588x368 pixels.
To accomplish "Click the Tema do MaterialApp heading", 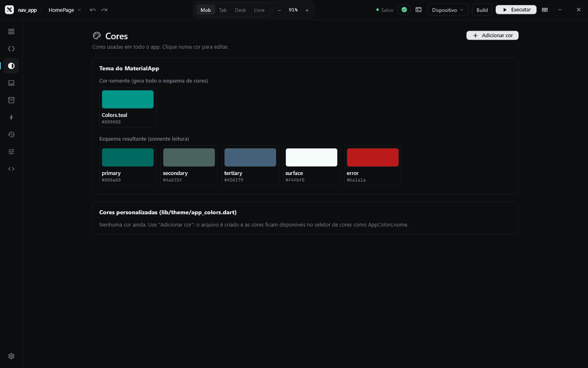I will tap(129, 68).
